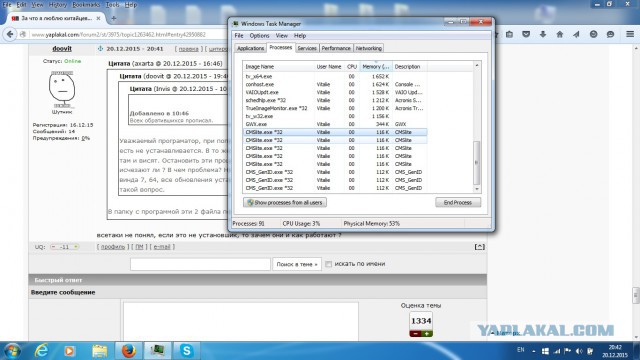Click the smiley face toolbar icon
The image size is (640, 360).
(593, 35)
